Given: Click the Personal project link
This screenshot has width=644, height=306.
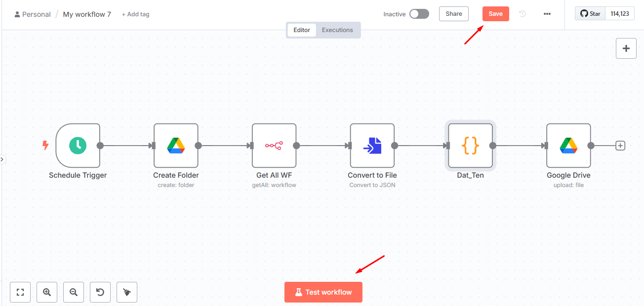Looking at the screenshot, I should tap(33, 14).
